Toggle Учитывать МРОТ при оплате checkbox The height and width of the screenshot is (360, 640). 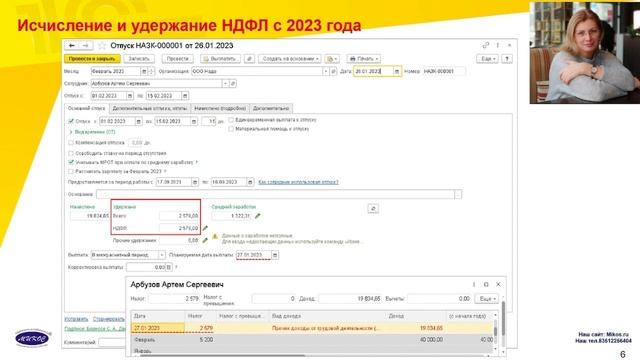click(x=71, y=162)
